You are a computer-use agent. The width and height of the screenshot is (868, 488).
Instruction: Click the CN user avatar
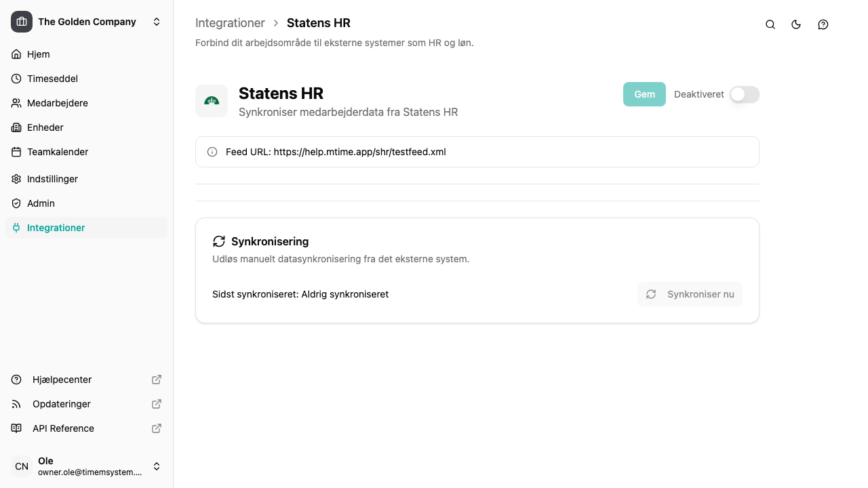coord(22,466)
